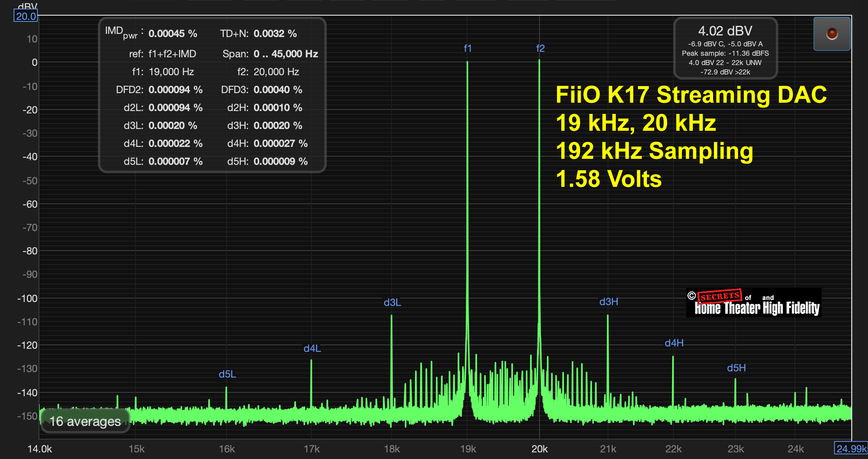This screenshot has width=868, height=459.
Task: Click the FiiO K17 Streaming DAC title
Action: tap(691, 95)
